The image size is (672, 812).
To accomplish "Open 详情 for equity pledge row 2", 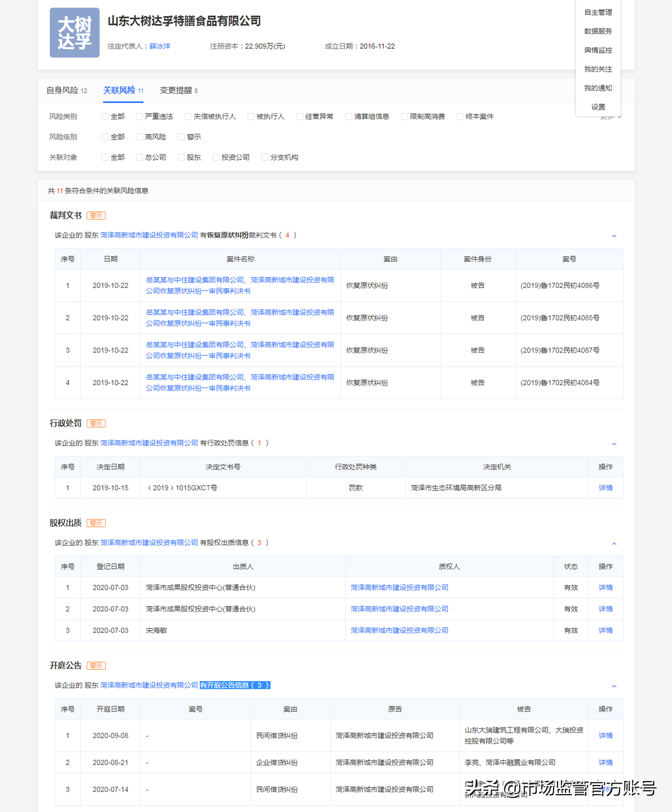I will [x=605, y=609].
